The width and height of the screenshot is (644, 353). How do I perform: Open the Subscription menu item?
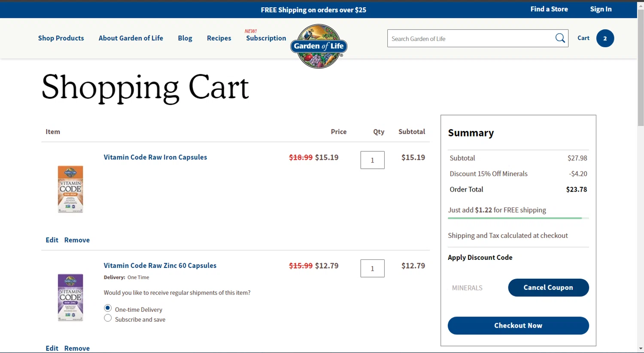tap(266, 38)
